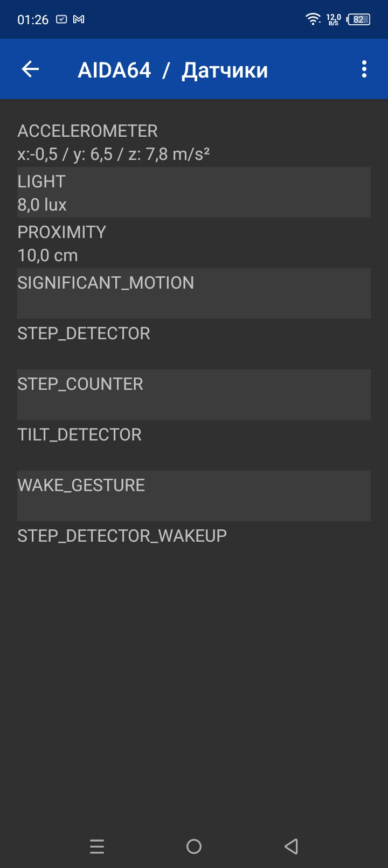Open recent apps with the menu lines button
The width and height of the screenshot is (388, 868).
point(97,846)
